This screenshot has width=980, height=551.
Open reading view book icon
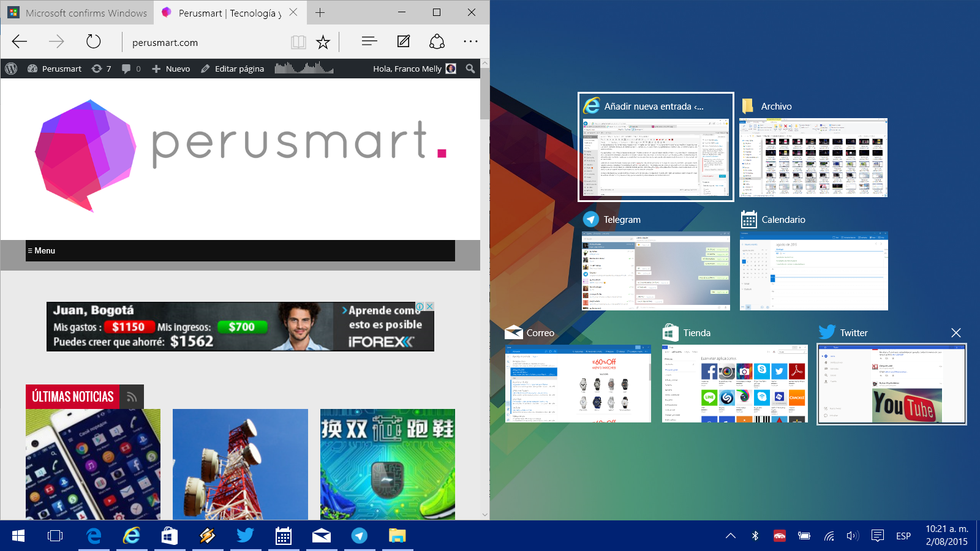[298, 42]
